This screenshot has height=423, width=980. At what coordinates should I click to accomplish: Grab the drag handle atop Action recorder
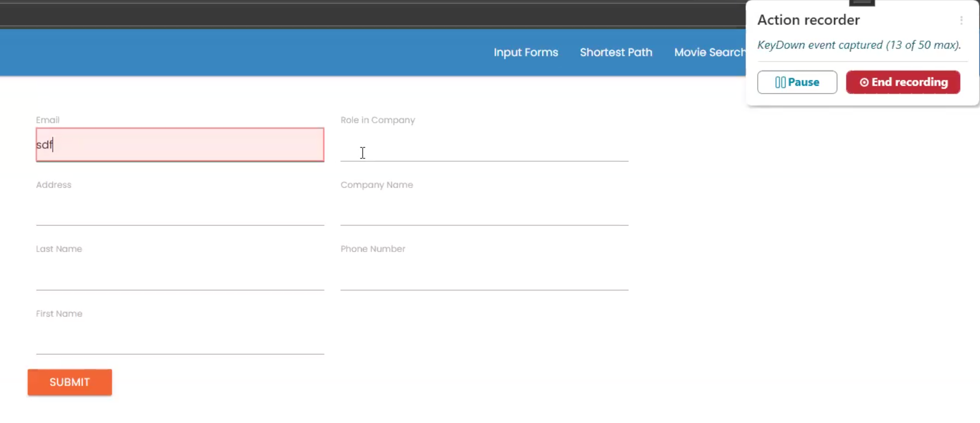click(x=862, y=3)
